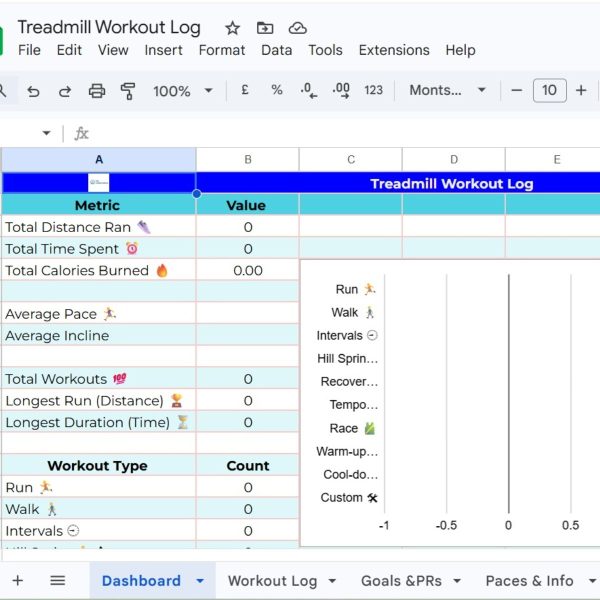Image resolution: width=600 pixels, height=600 pixels.
Task: Open Dashboard tab options arrow
Action: coord(200,581)
